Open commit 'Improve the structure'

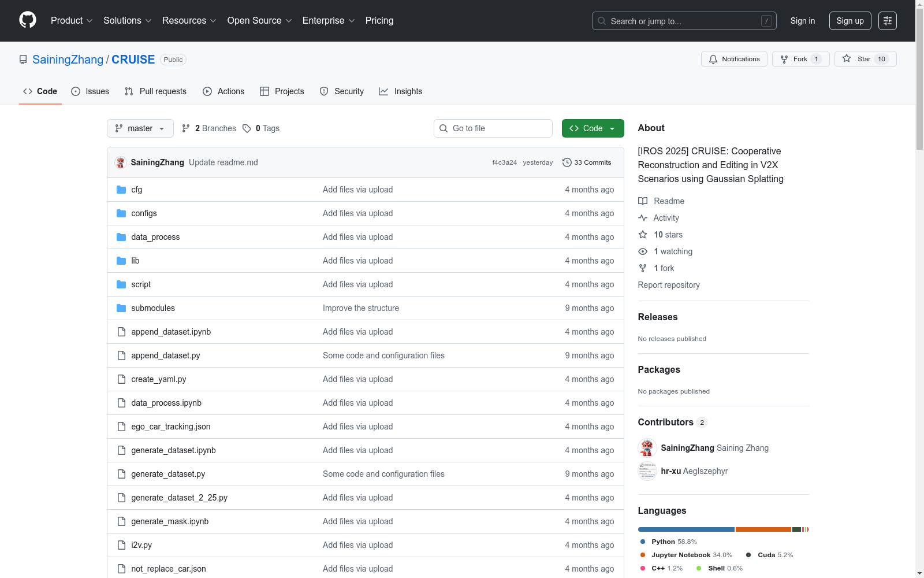tap(361, 308)
